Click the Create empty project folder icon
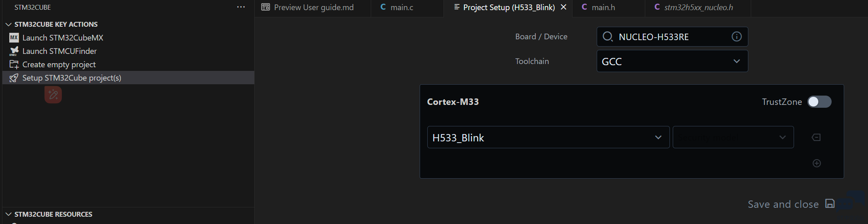The height and width of the screenshot is (224, 868). click(14, 64)
